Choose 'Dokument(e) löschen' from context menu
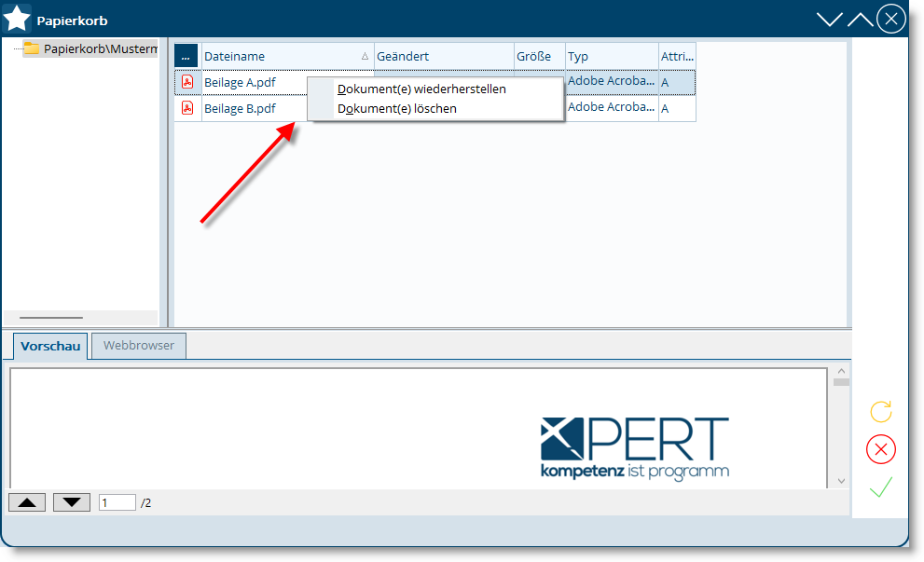The width and height of the screenshot is (924, 562). [x=397, y=109]
